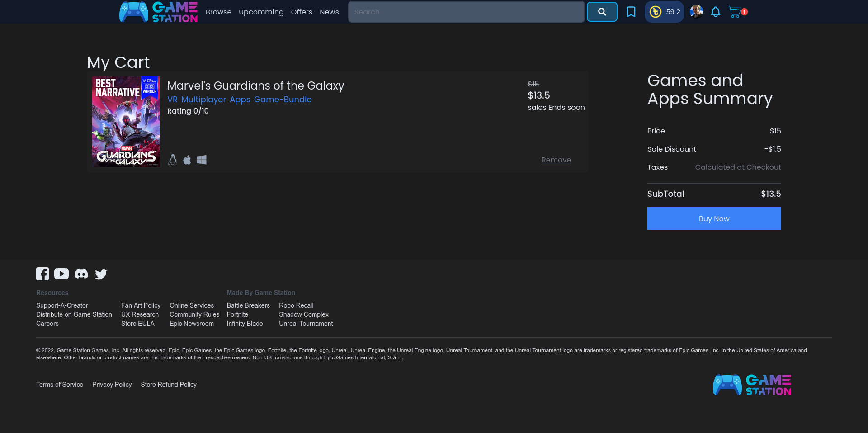
Task: Click the Linux platform icon
Action: 173,160
